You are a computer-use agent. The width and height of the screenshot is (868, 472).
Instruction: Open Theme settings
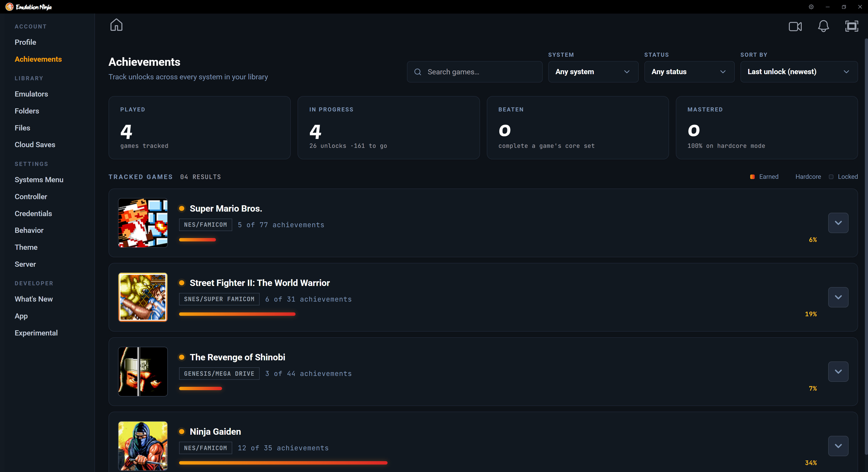pyautogui.click(x=26, y=247)
